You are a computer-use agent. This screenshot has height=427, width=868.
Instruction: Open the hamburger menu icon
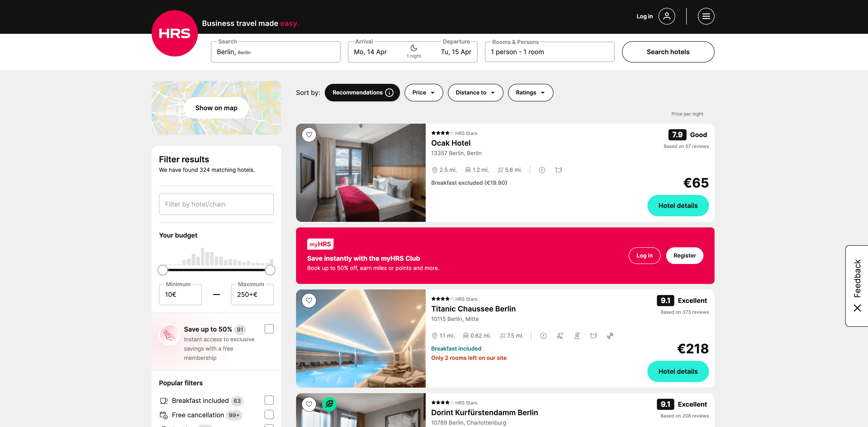click(x=706, y=16)
